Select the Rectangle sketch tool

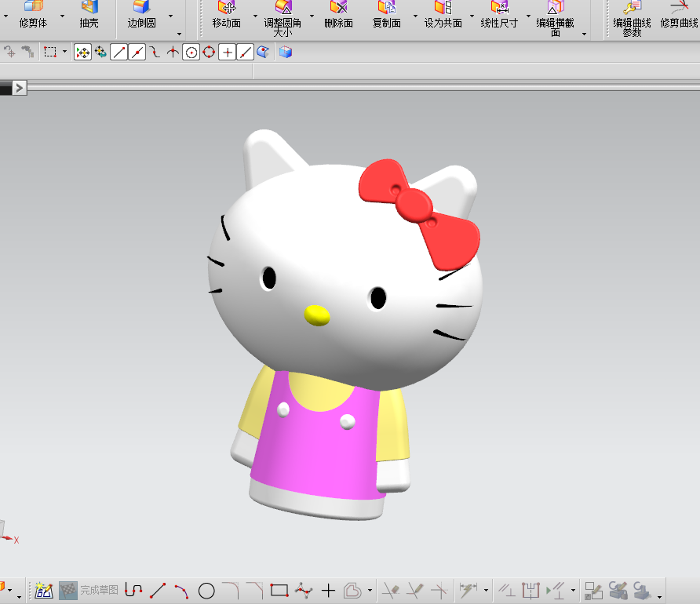(x=279, y=591)
